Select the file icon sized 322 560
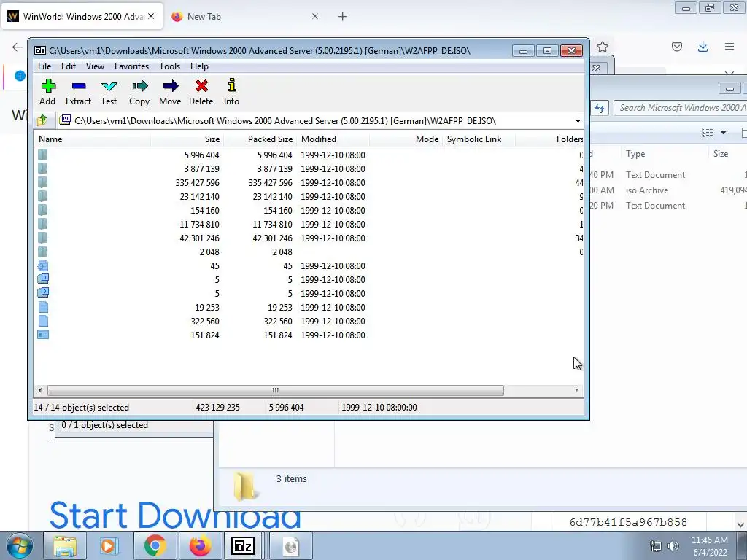 pyautogui.click(x=43, y=321)
